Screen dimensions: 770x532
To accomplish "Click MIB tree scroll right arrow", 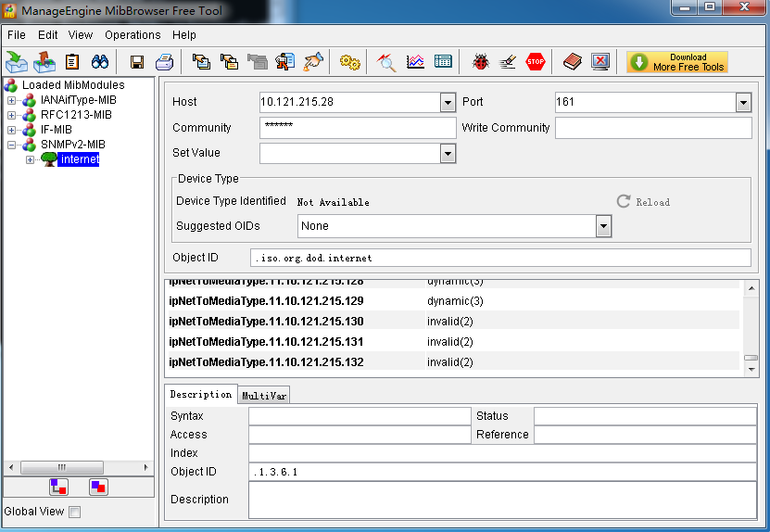I will 145,467.
